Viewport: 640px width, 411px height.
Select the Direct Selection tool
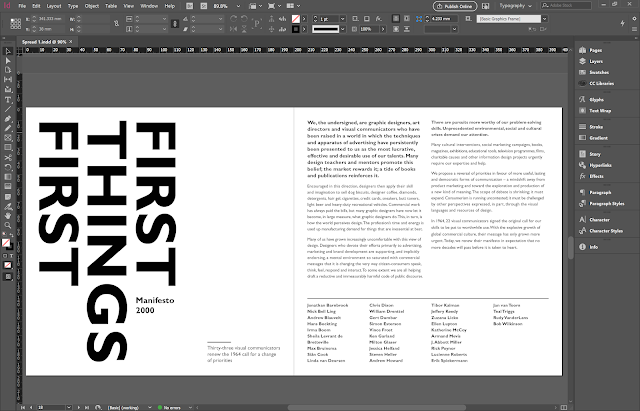8,61
